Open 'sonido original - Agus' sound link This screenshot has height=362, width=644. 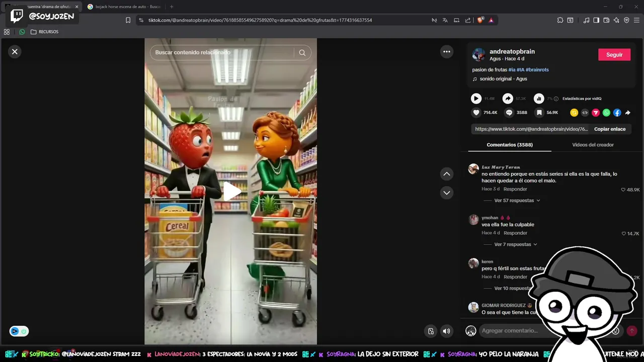point(503,79)
